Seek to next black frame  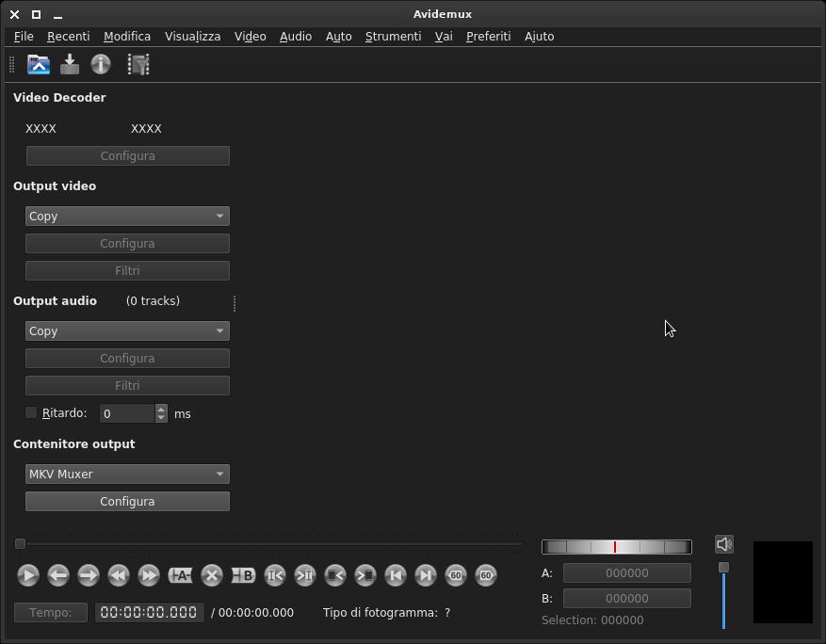pos(365,575)
